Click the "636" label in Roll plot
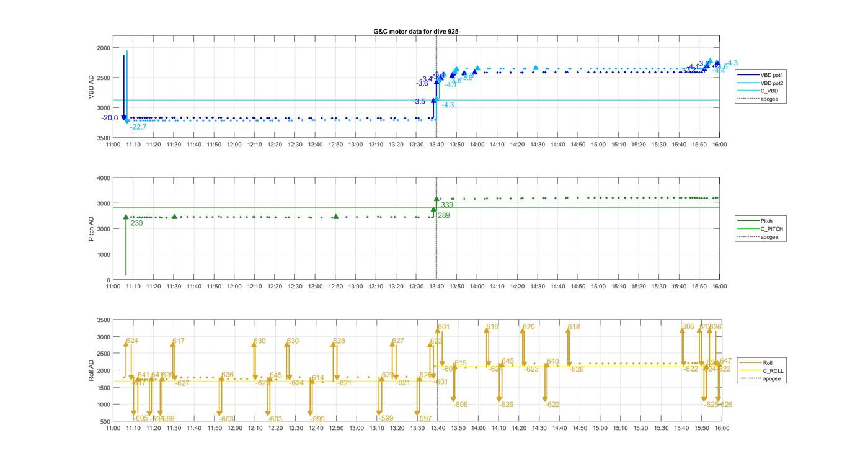The image size is (868, 474). [228, 375]
